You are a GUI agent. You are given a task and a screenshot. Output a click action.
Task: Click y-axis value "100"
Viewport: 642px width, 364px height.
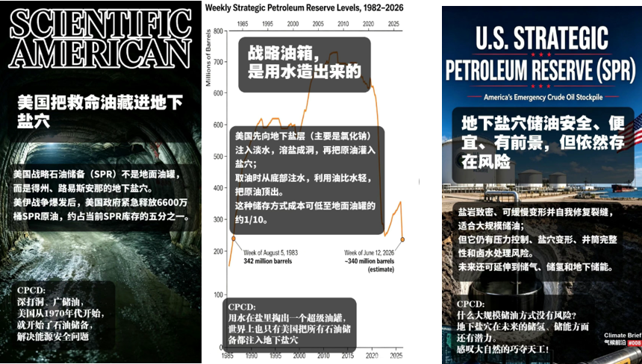(x=218, y=295)
